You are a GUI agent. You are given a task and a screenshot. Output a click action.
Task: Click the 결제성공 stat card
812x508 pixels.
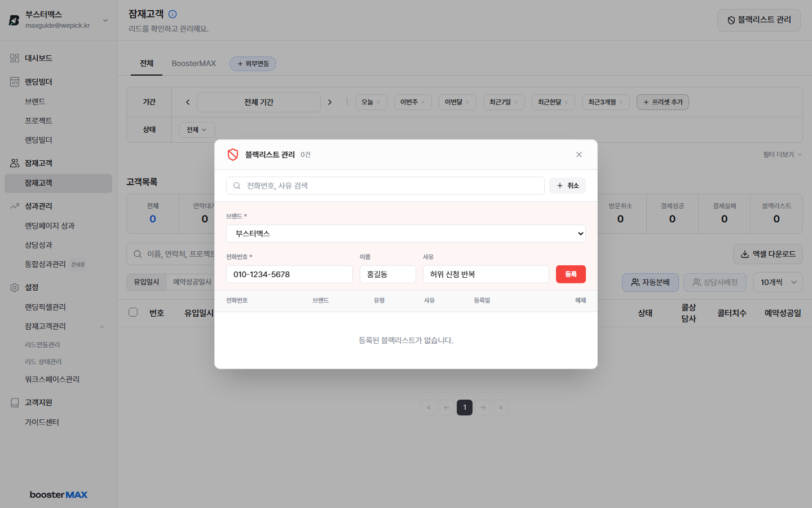tap(672, 214)
